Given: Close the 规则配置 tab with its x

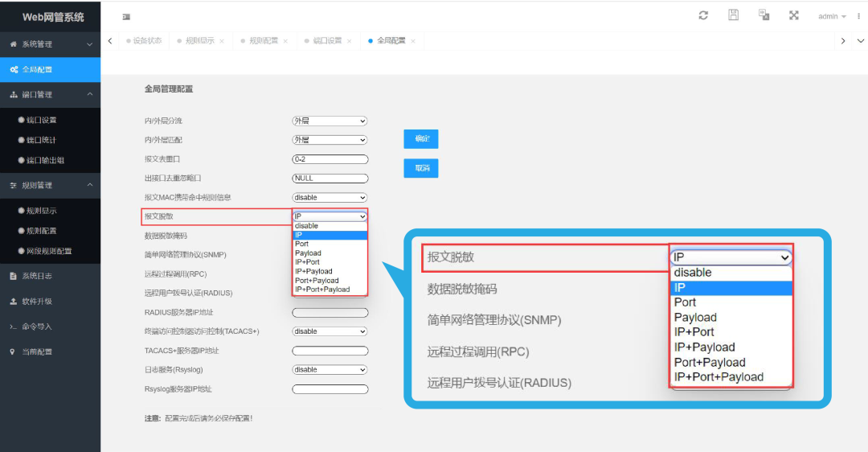Looking at the screenshot, I should [285, 41].
